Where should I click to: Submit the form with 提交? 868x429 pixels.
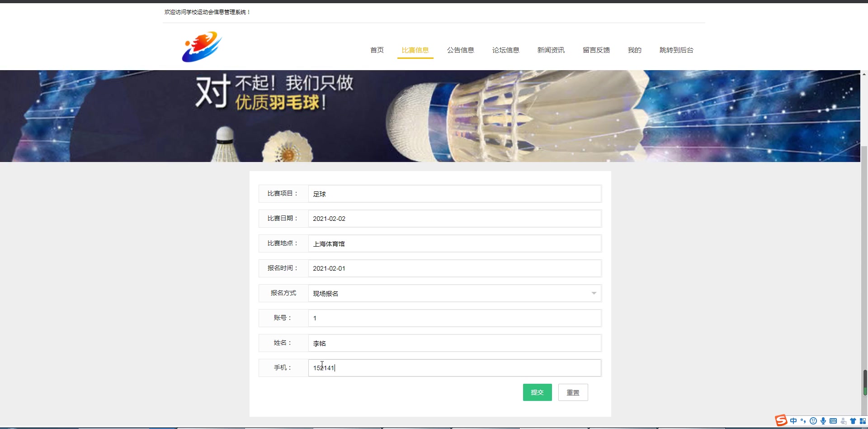537,392
